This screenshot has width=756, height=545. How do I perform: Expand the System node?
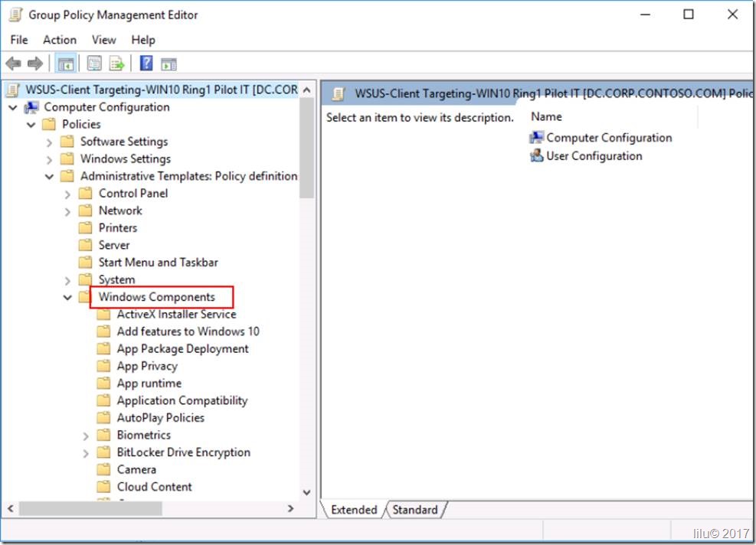point(67,280)
